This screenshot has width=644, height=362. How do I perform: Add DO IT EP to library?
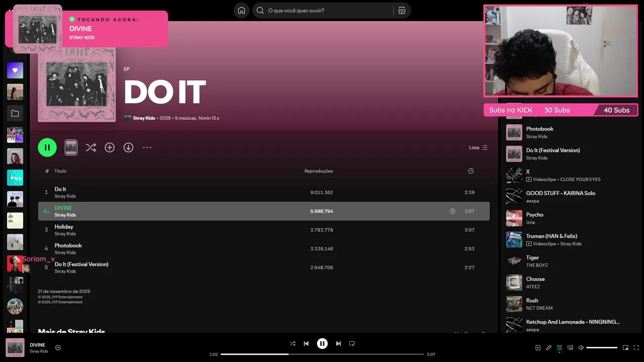click(x=110, y=147)
